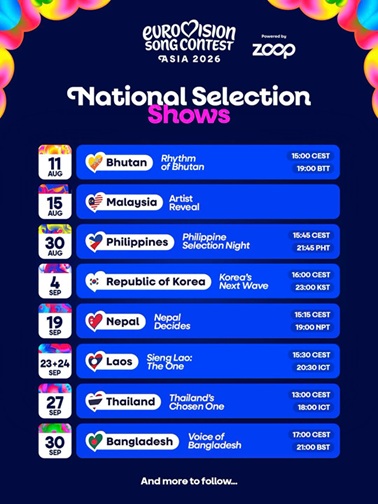
Task: Click the Malaysia country name pill
Action: pyautogui.click(x=124, y=202)
